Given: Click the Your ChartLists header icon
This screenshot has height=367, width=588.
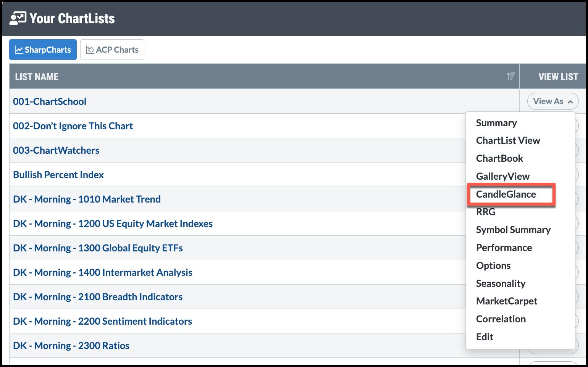Looking at the screenshot, I should click(x=18, y=18).
